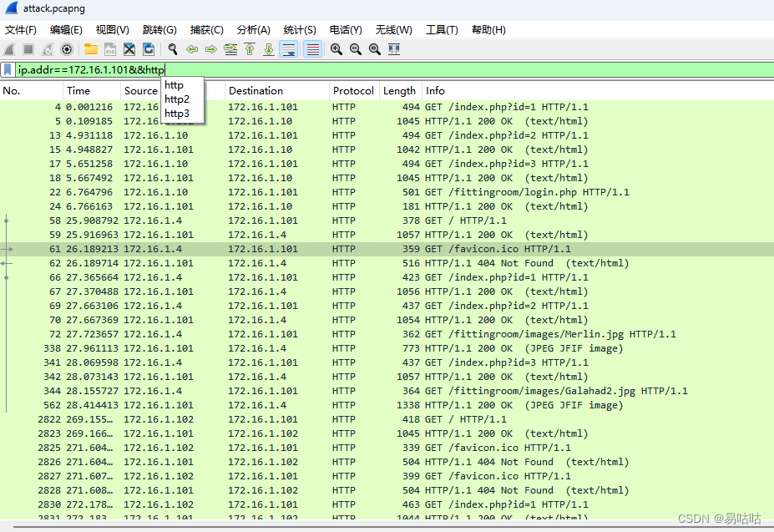
Task: Go to the first packet with the up arrow
Action: (x=249, y=48)
